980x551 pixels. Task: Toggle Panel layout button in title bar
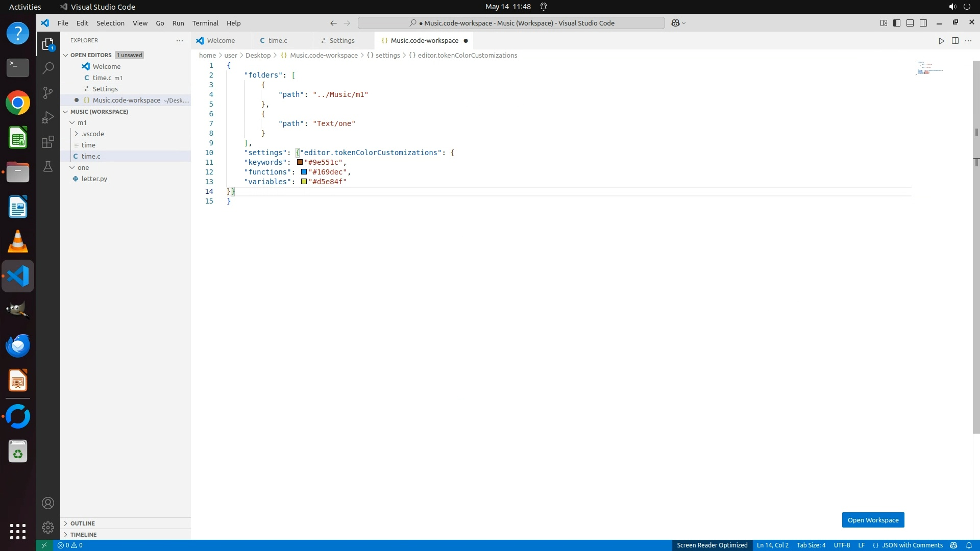pos(910,23)
